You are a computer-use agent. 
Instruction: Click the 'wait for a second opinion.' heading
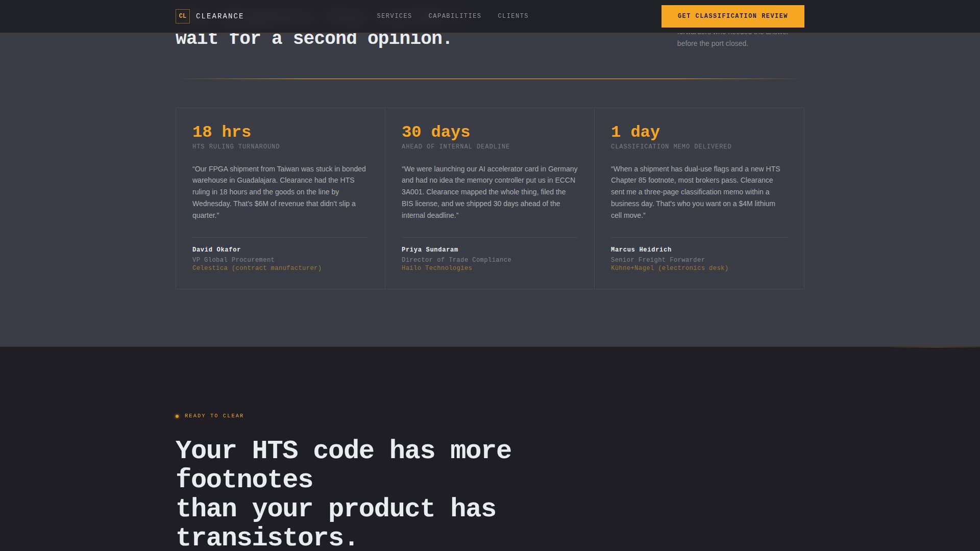click(x=313, y=39)
